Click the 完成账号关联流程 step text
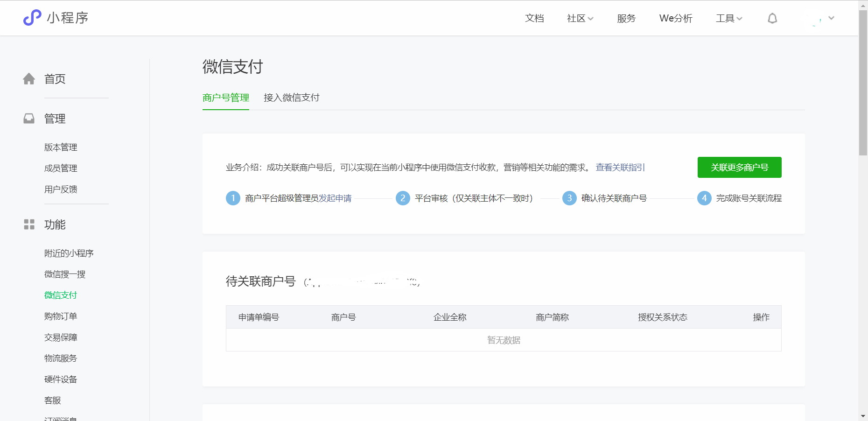Viewport: 868px width, 421px height. [749, 198]
